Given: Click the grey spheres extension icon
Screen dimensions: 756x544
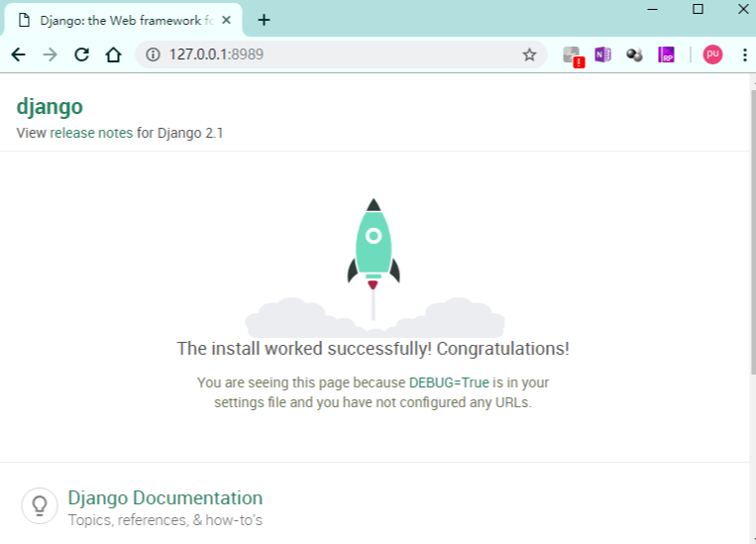Looking at the screenshot, I should [x=634, y=54].
